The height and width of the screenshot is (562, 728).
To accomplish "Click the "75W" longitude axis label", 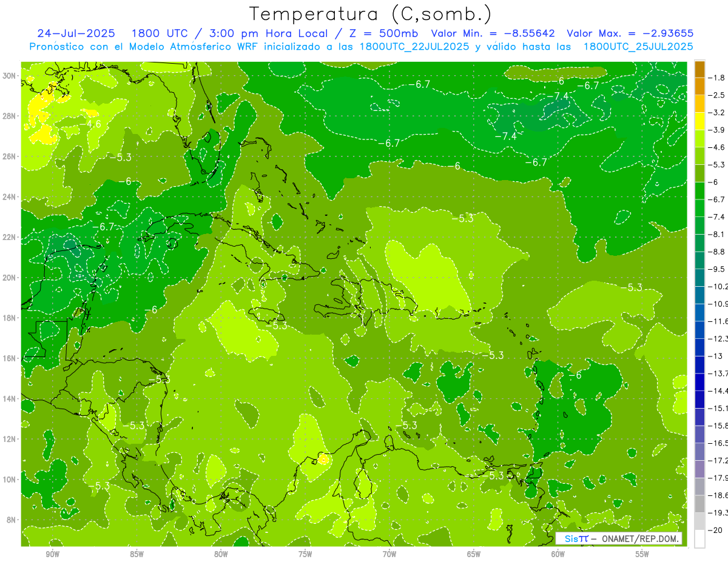I will point(305,554).
